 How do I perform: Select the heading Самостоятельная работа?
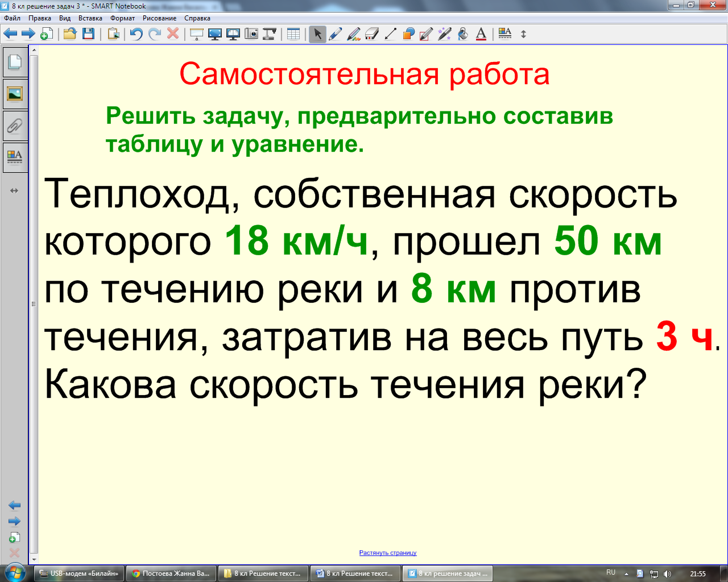coord(365,74)
